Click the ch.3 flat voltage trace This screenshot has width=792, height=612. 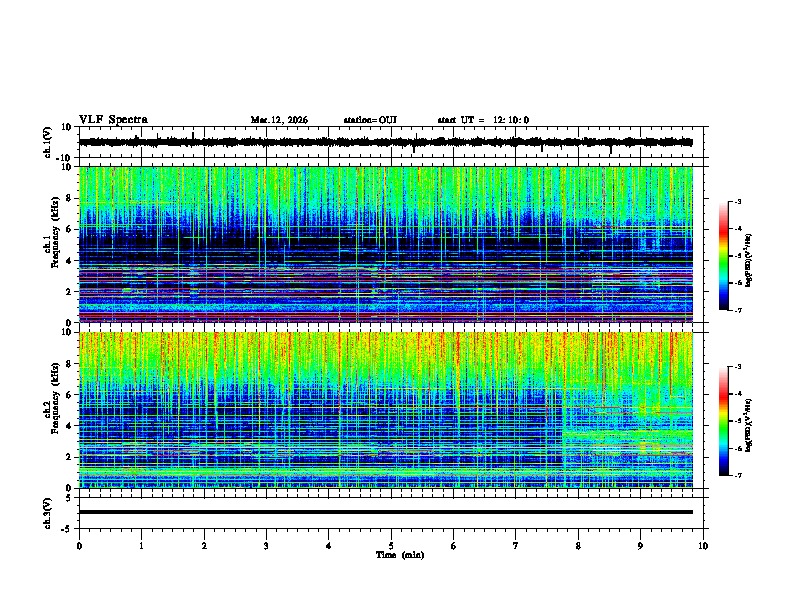pyautogui.click(x=386, y=512)
